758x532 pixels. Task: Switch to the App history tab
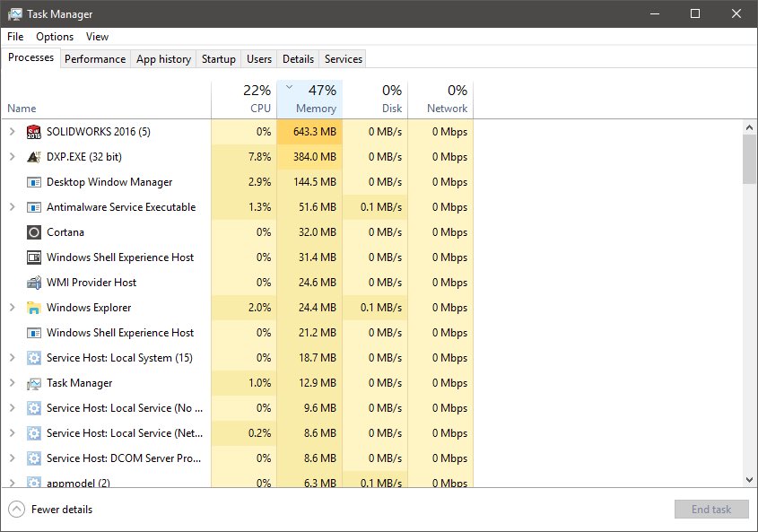pyautogui.click(x=163, y=59)
